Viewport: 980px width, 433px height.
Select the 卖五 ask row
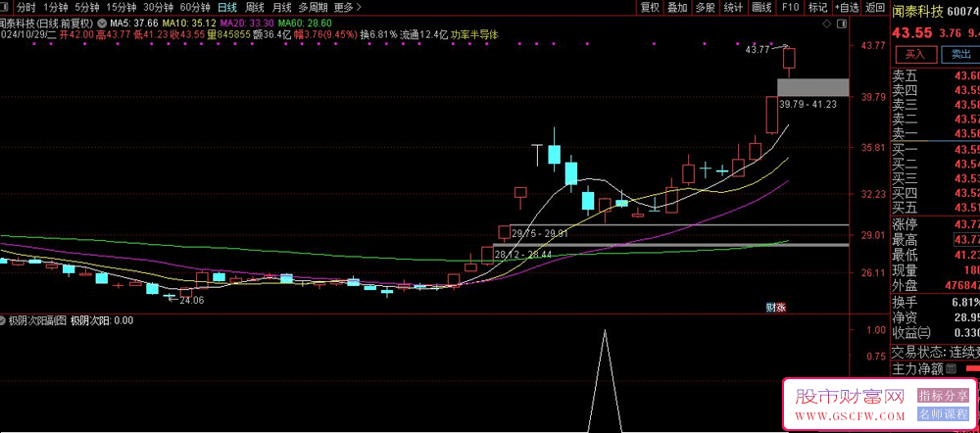(935, 76)
